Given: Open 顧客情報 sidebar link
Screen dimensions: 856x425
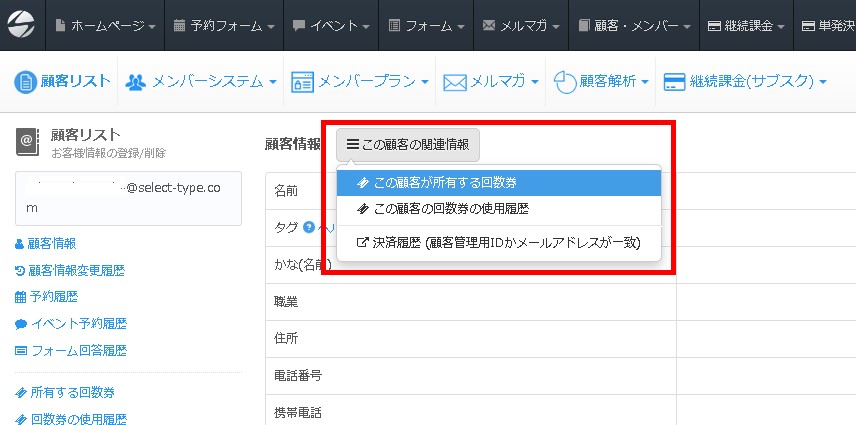Looking at the screenshot, I should tap(52, 244).
